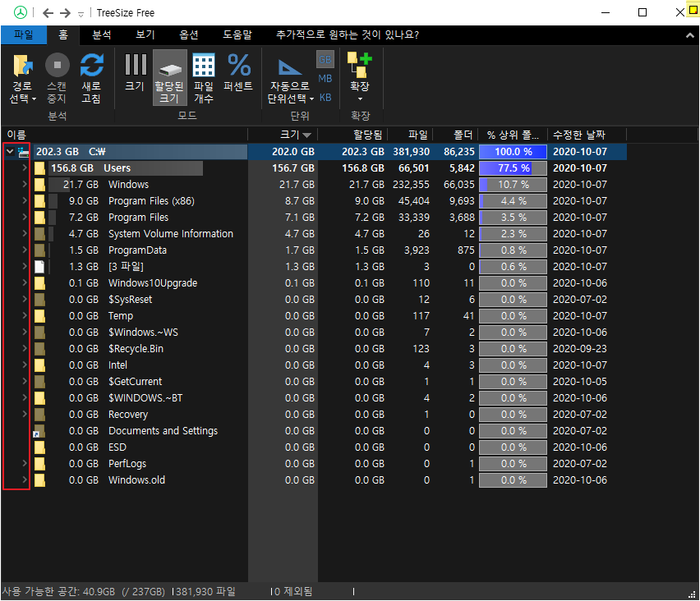Collapse the C:\ root node
The width and height of the screenshot is (700, 601).
click(10, 152)
